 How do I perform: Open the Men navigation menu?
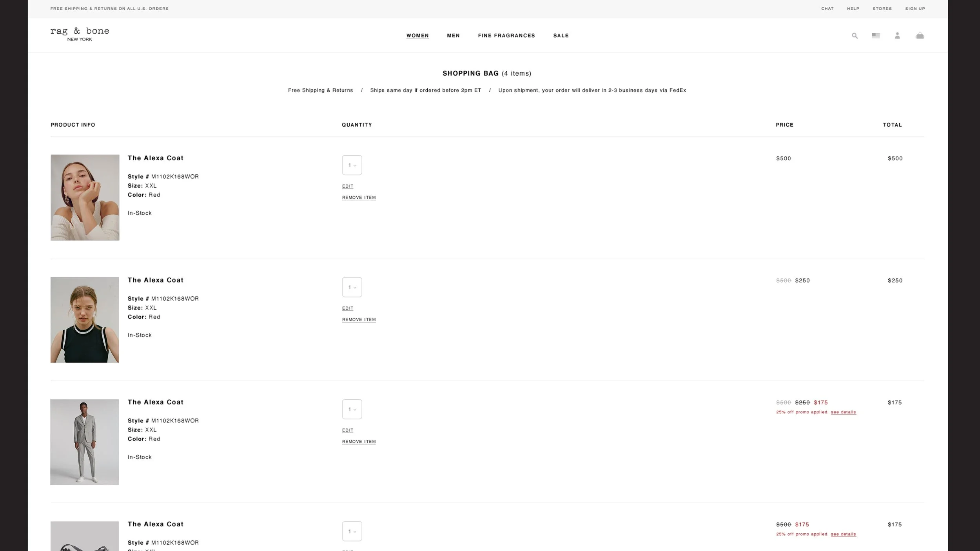453,36
